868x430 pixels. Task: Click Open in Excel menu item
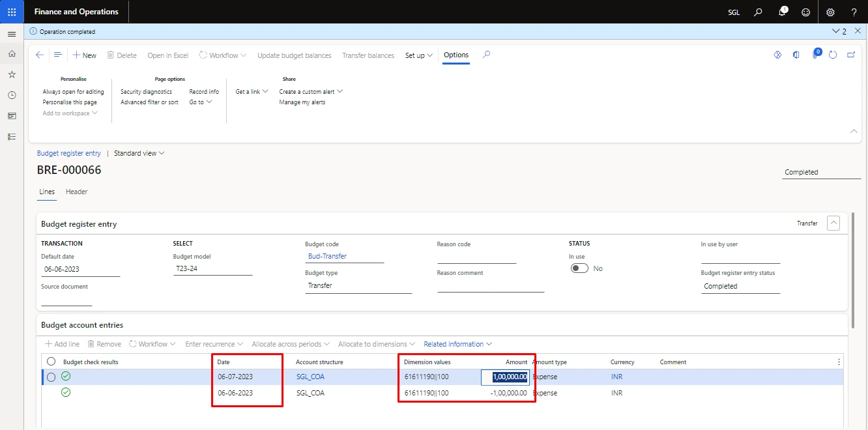click(x=167, y=55)
